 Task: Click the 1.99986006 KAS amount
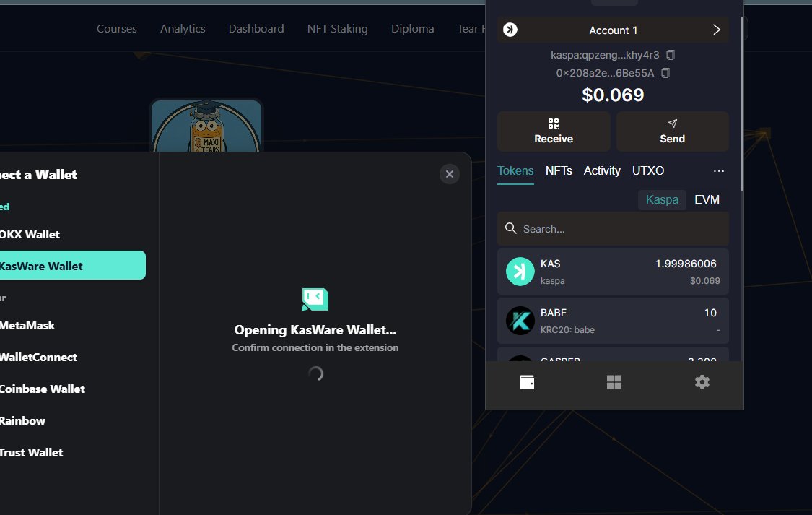click(x=686, y=264)
